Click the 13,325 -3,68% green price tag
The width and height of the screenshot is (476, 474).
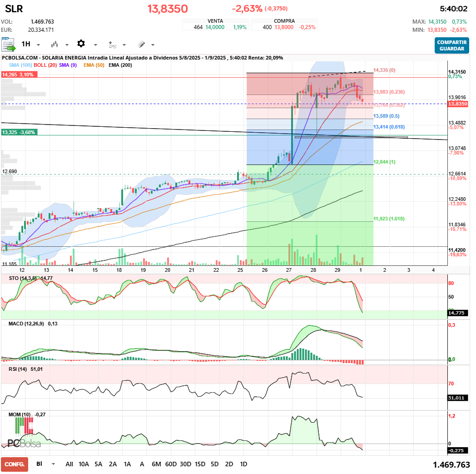point(19,132)
